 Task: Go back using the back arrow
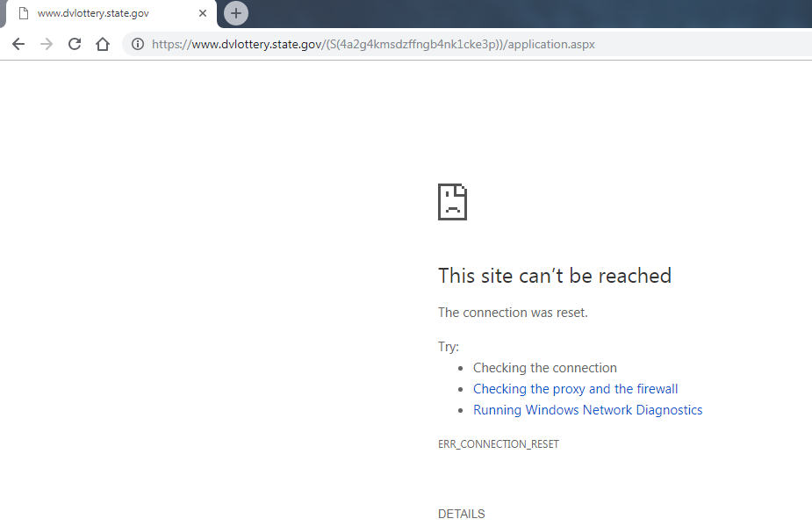tap(18, 44)
